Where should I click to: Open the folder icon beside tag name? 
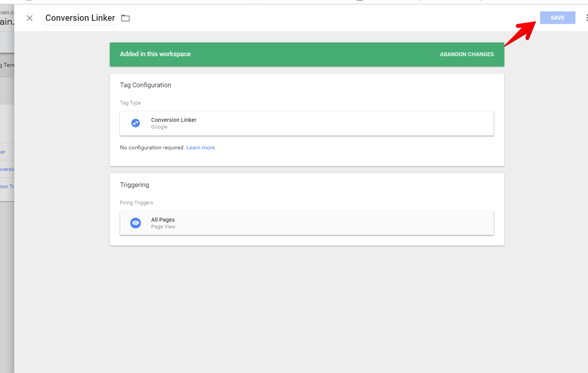[x=125, y=18]
